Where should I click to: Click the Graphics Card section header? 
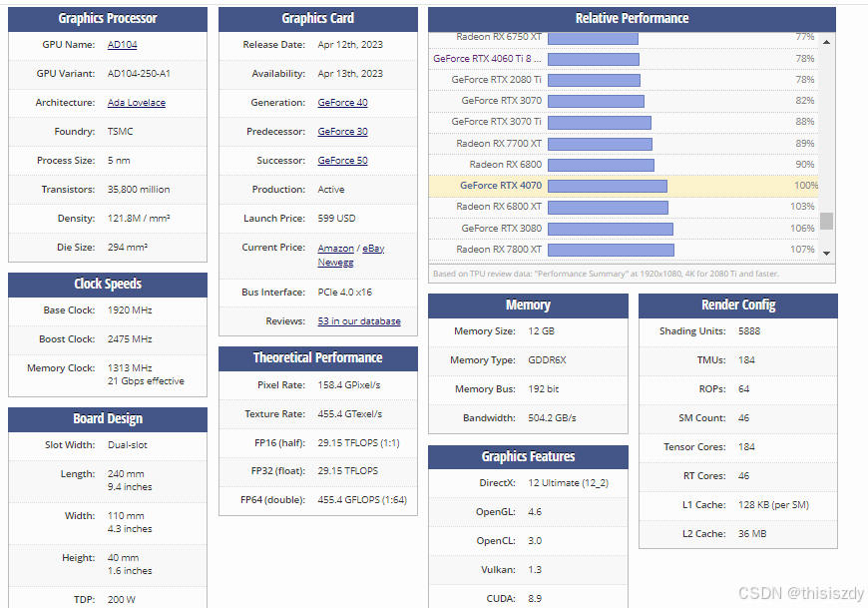(317, 19)
